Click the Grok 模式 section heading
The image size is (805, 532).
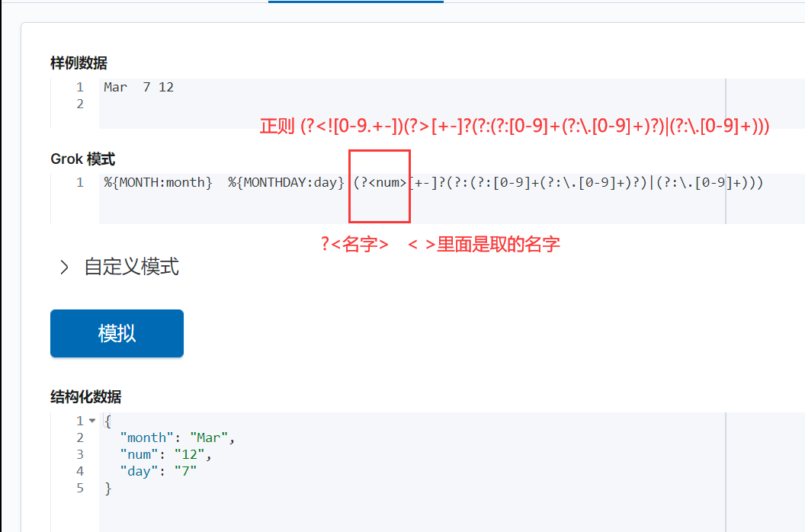[x=82, y=159]
